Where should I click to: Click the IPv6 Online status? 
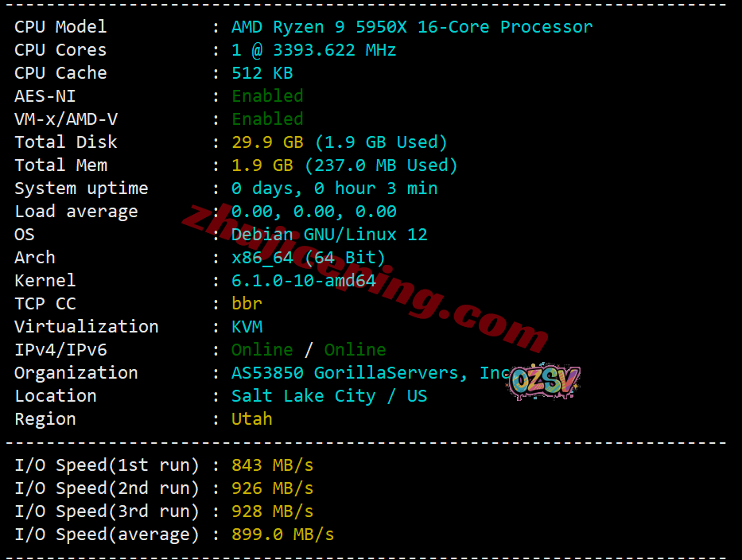pos(355,350)
